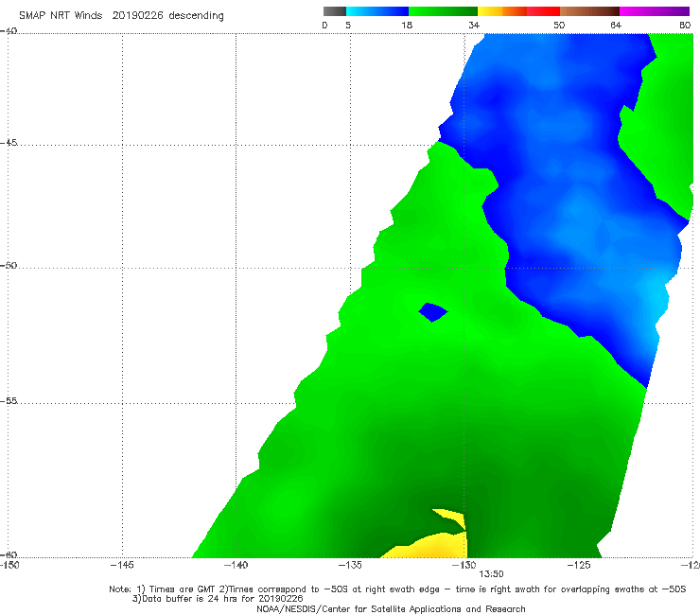Image resolution: width=700 pixels, height=615 pixels.
Task: Click the color bar label "18"
Action: [407, 25]
